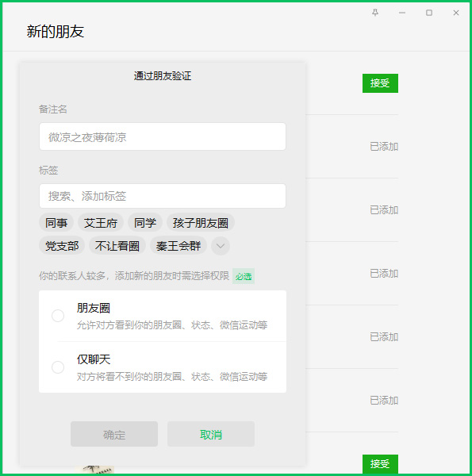The width and height of the screenshot is (472, 476).
Task: Choose the 不让看圈 tag
Action: [x=117, y=246]
